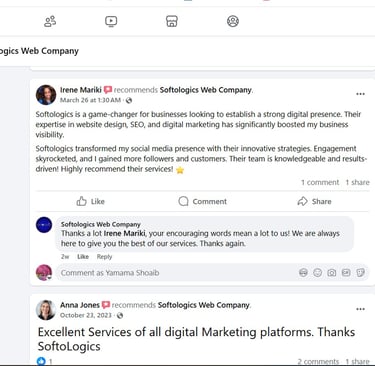Screen dimensions: 375x366
Task: Open the sticker picker in comment box
Action: coord(360,273)
